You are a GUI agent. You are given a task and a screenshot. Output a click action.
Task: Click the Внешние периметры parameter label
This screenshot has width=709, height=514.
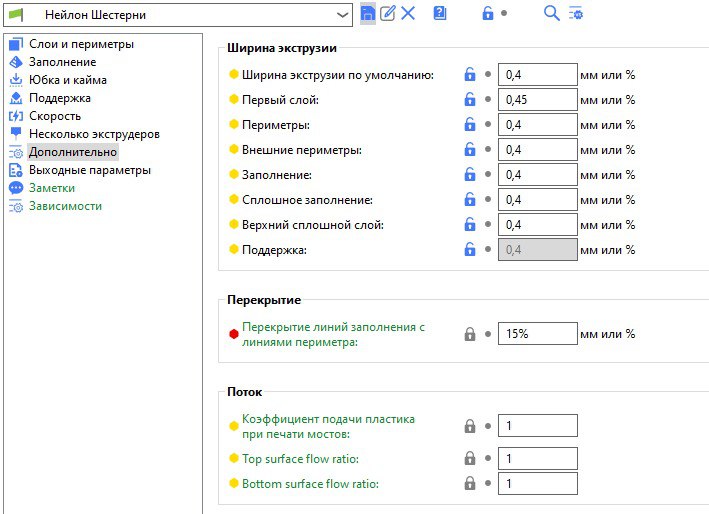(x=301, y=150)
